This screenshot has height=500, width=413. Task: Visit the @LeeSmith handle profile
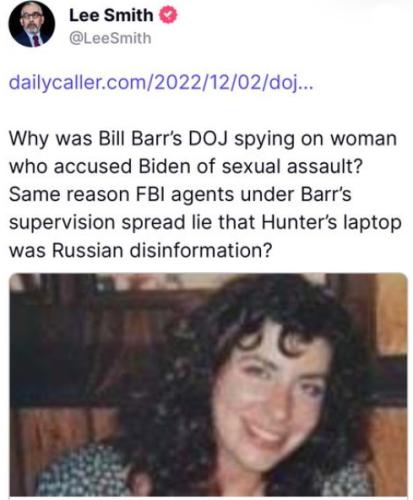[110, 38]
